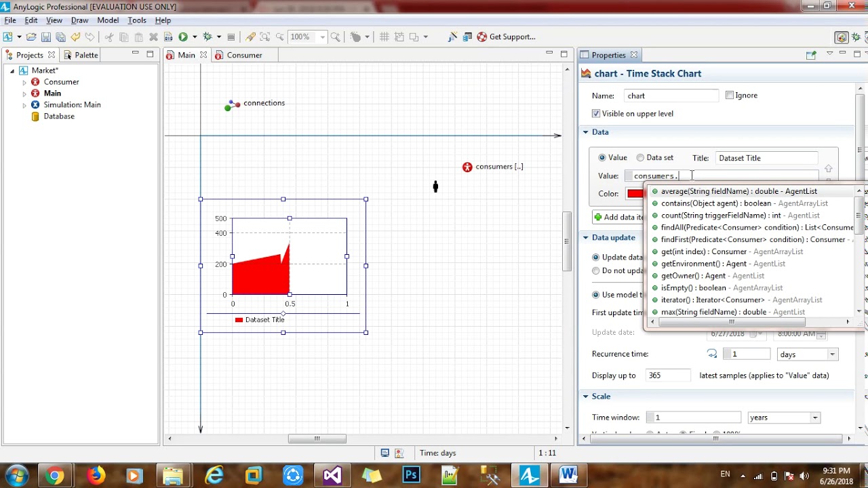Click the red Dataset Title legend marker

pyautogui.click(x=239, y=320)
